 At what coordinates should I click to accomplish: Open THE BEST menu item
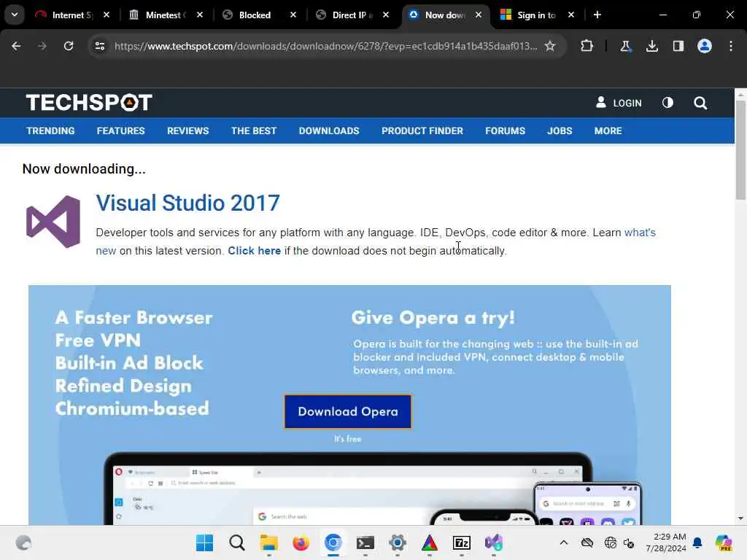tap(253, 131)
